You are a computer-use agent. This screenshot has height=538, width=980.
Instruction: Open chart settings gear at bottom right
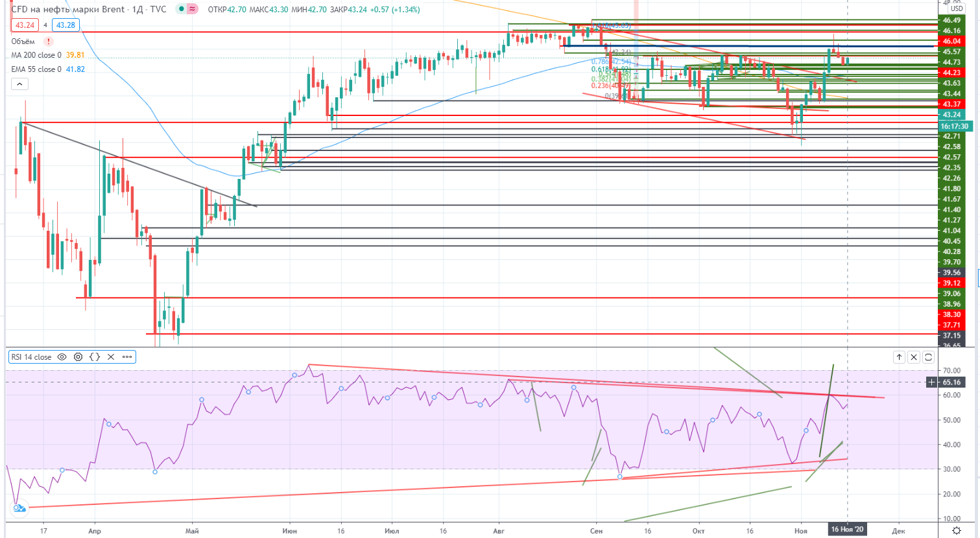957,530
